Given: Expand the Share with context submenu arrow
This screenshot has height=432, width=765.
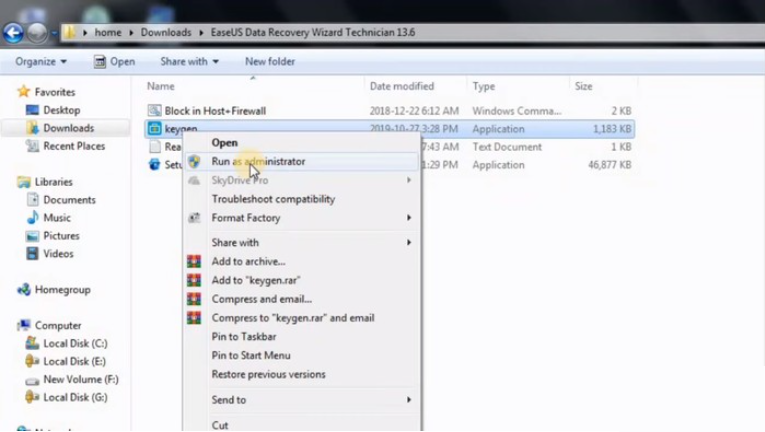Looking at the screenshot, I should click(x=409, y=243).
